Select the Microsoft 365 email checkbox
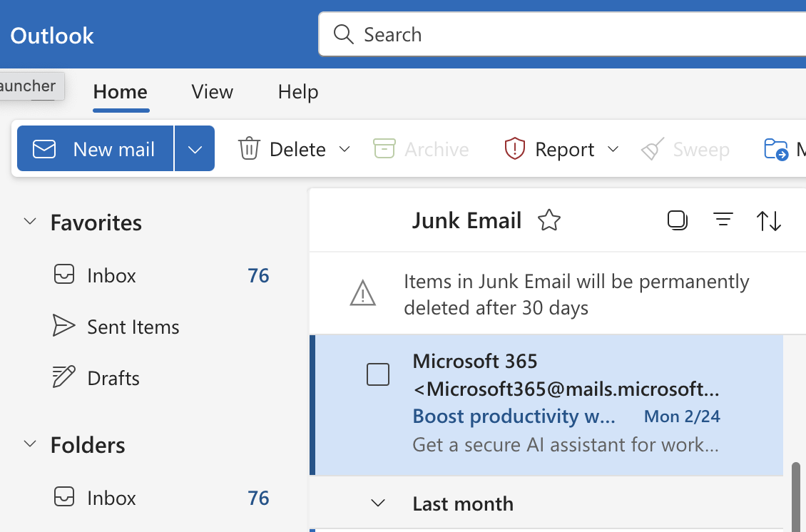 [378, 374]
